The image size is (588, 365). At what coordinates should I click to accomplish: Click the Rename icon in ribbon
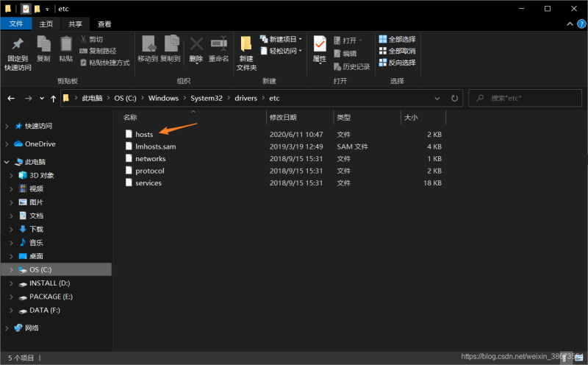click(219, 48)
